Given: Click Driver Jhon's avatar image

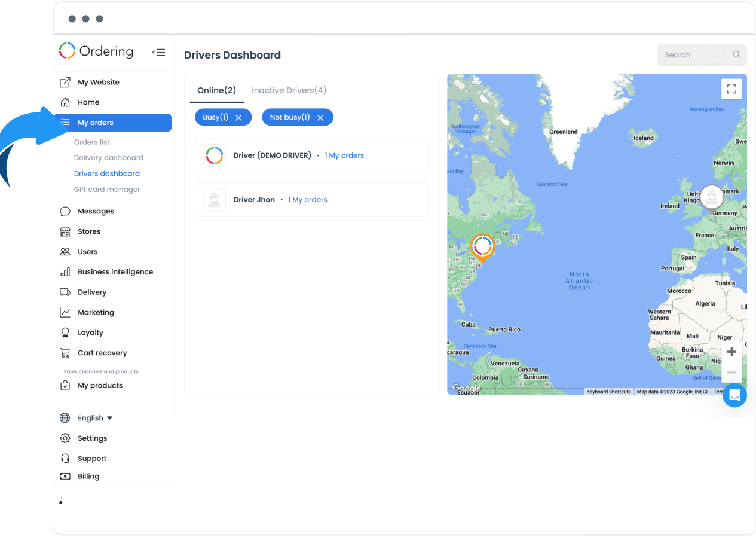Looking at the screenshot, I should coord(215,200).
